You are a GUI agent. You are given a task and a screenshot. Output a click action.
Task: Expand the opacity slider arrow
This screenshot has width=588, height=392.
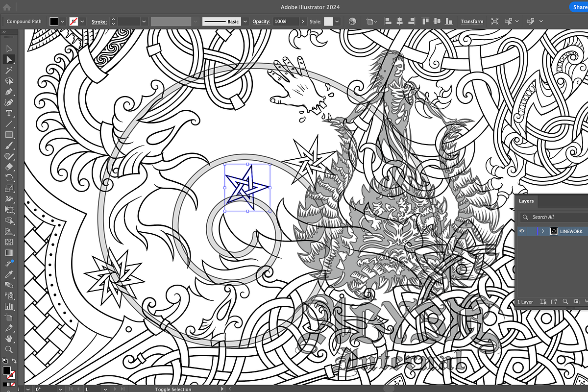tap(303, 22)
